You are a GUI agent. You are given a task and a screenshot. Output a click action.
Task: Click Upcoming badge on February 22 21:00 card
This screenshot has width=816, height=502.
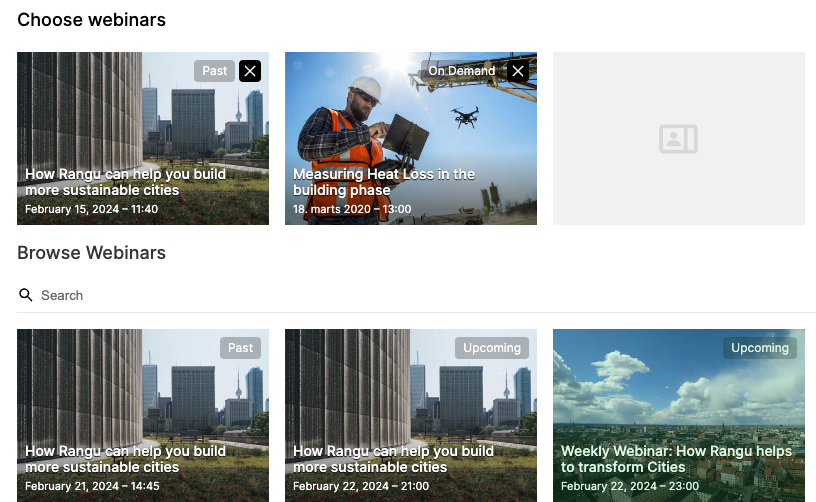pyautogui.click(x=492, y=348)
